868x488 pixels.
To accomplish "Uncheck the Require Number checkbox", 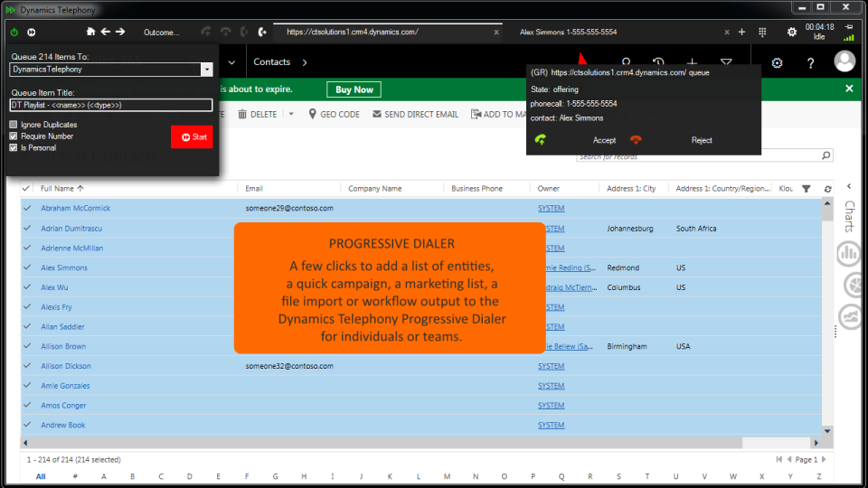I will coord(14,136).
